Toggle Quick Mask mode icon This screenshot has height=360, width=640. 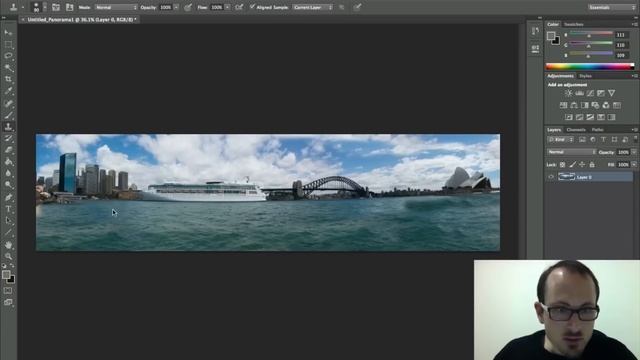point(8,291)
